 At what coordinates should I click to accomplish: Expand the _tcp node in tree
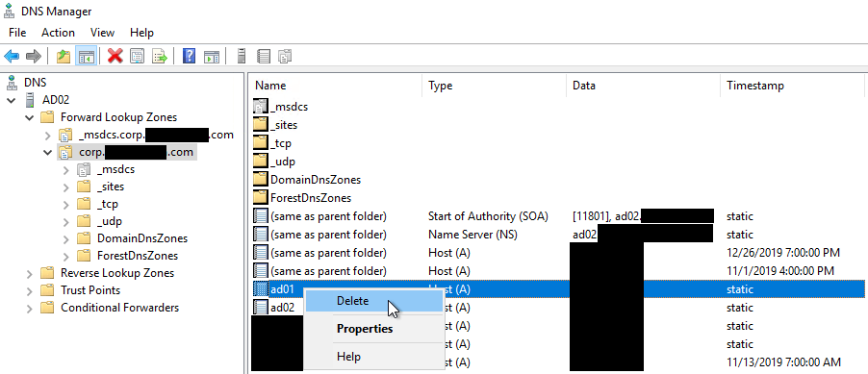coord(65,204)
